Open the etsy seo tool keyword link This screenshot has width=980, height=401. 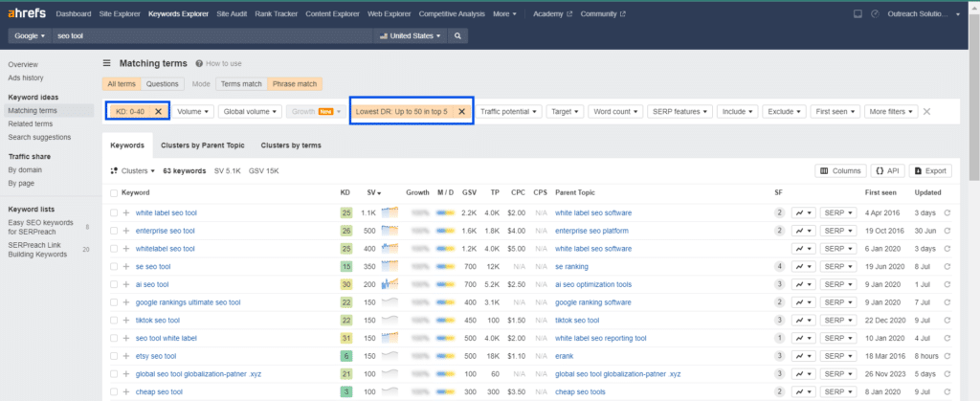[156, 356]
